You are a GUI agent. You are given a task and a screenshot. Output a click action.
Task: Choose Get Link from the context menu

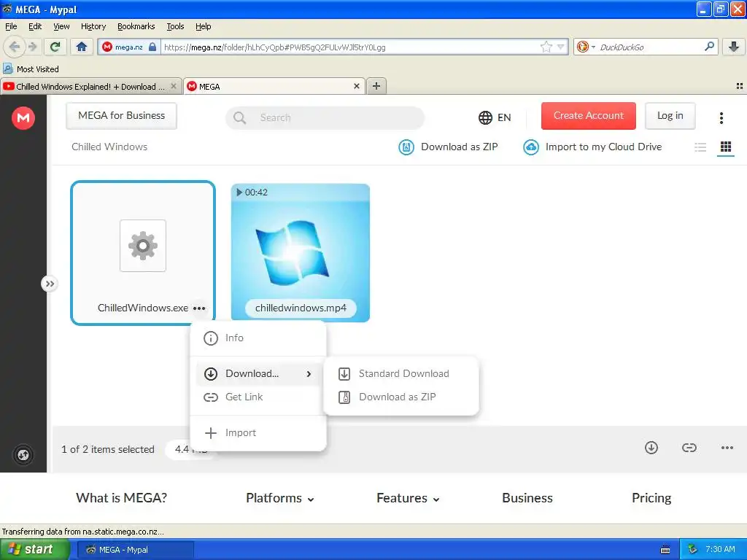[258, 397]
